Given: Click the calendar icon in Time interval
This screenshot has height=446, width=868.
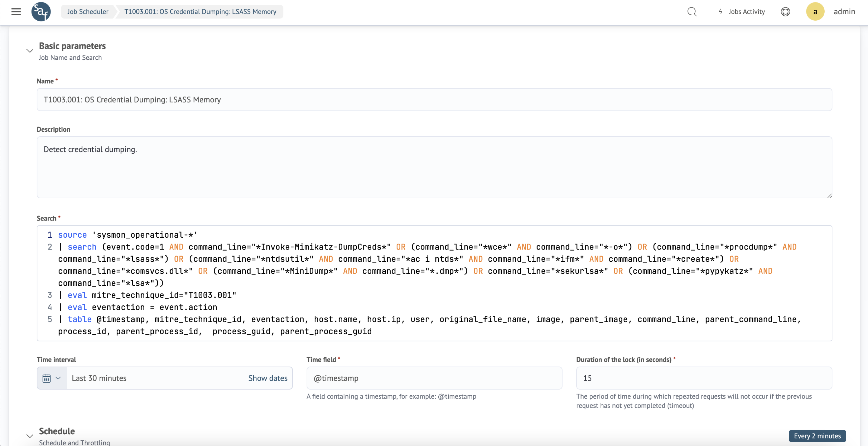Looking at the screenshot, I should tap(46, 378).
